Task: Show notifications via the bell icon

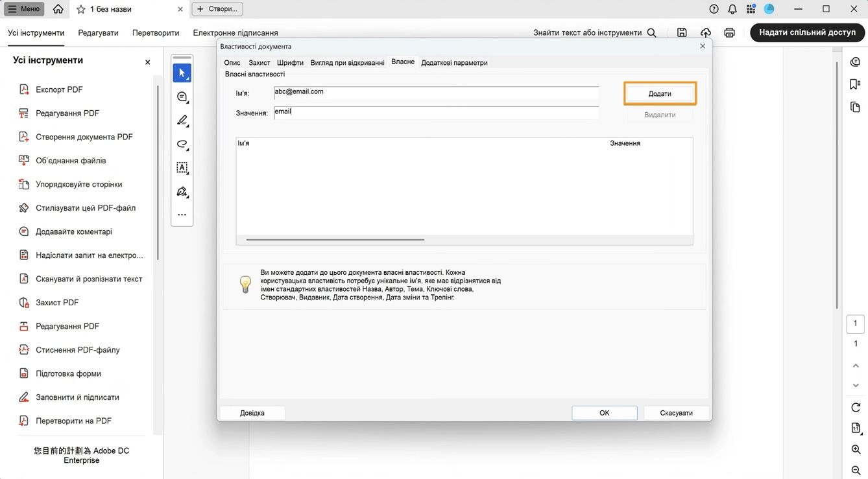Action: 732,9
